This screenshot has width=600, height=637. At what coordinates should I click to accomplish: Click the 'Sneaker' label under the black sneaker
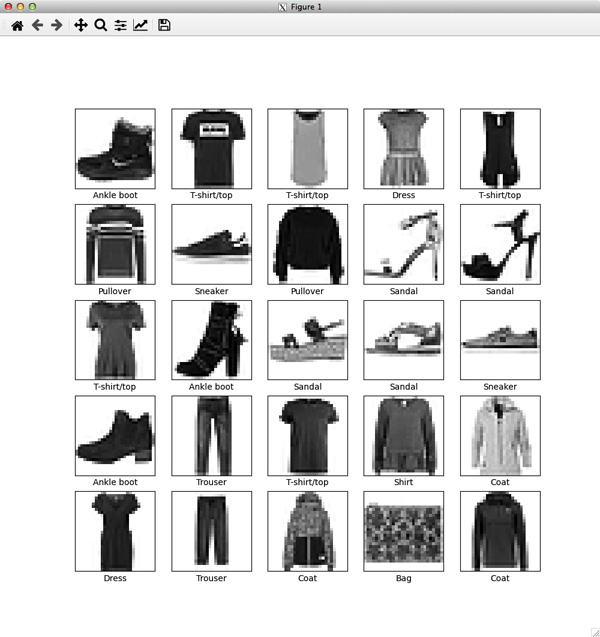(211, 291)
